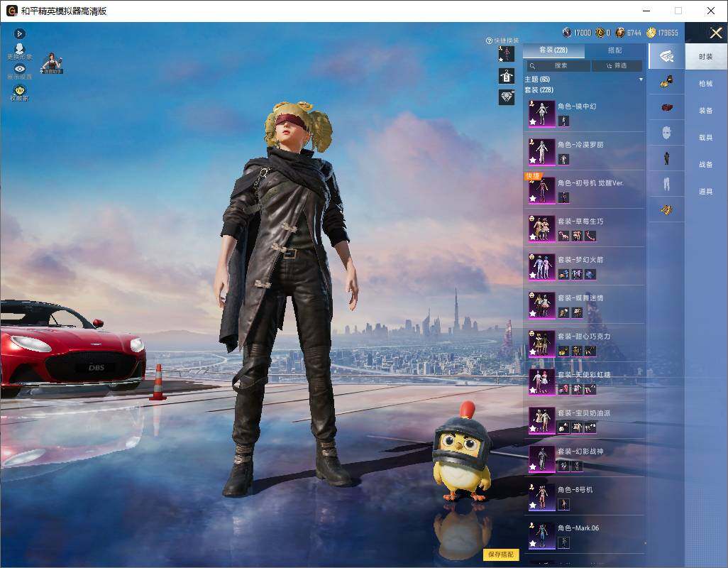Screen dimensions: 728x568
Task: Minimize the 和平精英模拟器 window
Action: 646,11
